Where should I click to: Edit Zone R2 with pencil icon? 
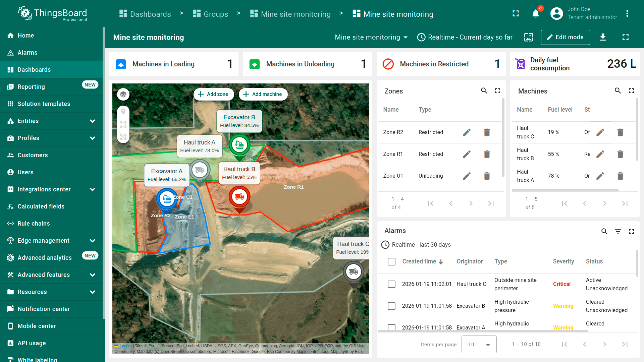[x=467, y=132]
